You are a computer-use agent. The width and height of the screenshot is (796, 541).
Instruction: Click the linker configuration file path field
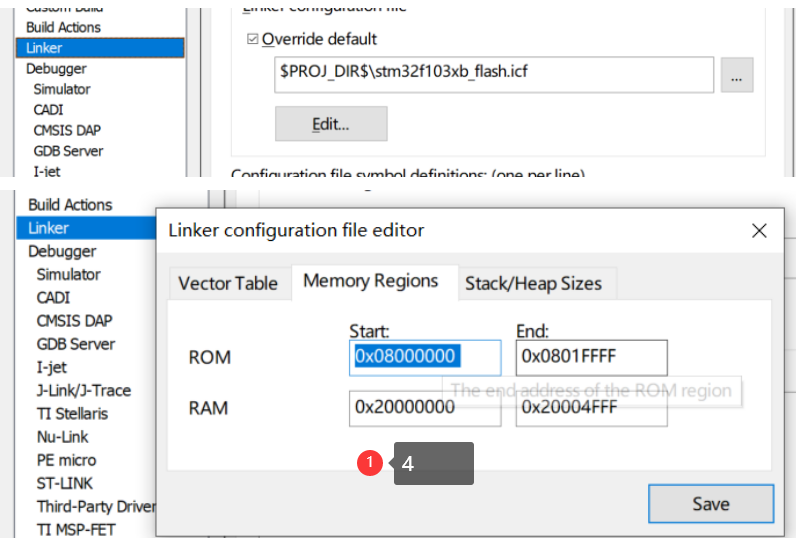[493, 75]
